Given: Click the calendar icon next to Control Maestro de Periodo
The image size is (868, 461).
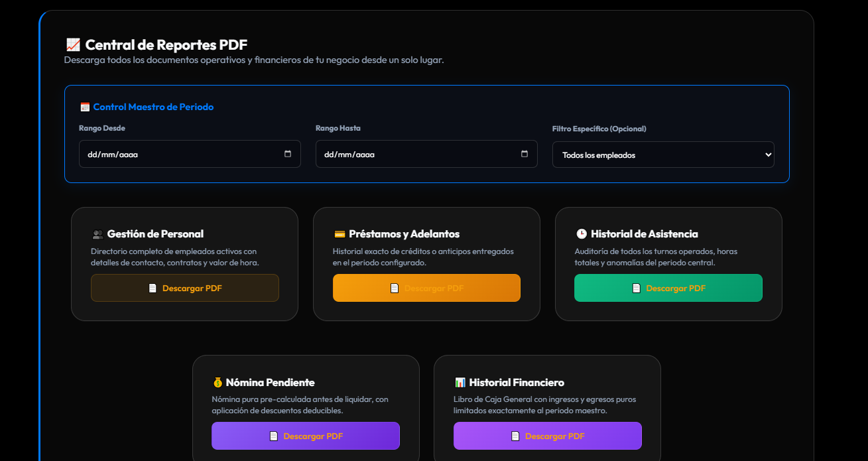Looking at the screenshot, I should click(85, 107).
